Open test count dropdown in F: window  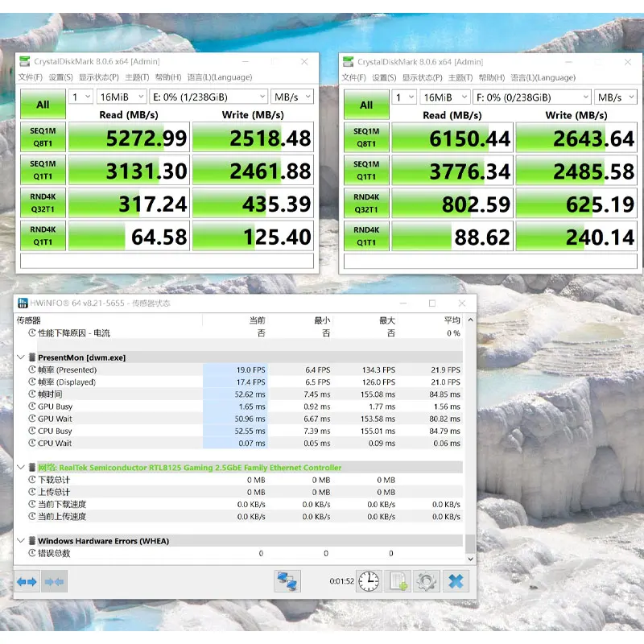404,97
